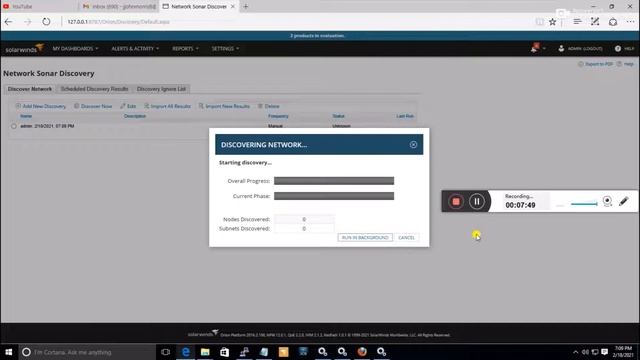Click Run in Background button
This screenshot has height=360, width=640.
(365, 238)
